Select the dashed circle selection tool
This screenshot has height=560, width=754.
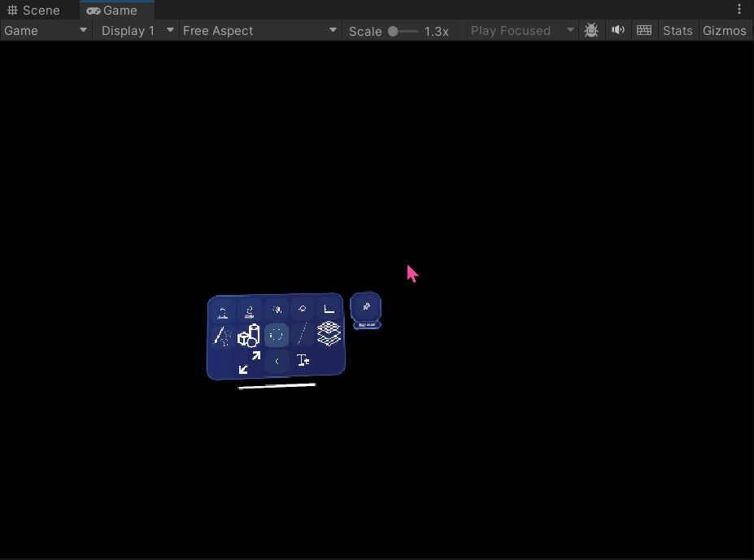point(277,335)
